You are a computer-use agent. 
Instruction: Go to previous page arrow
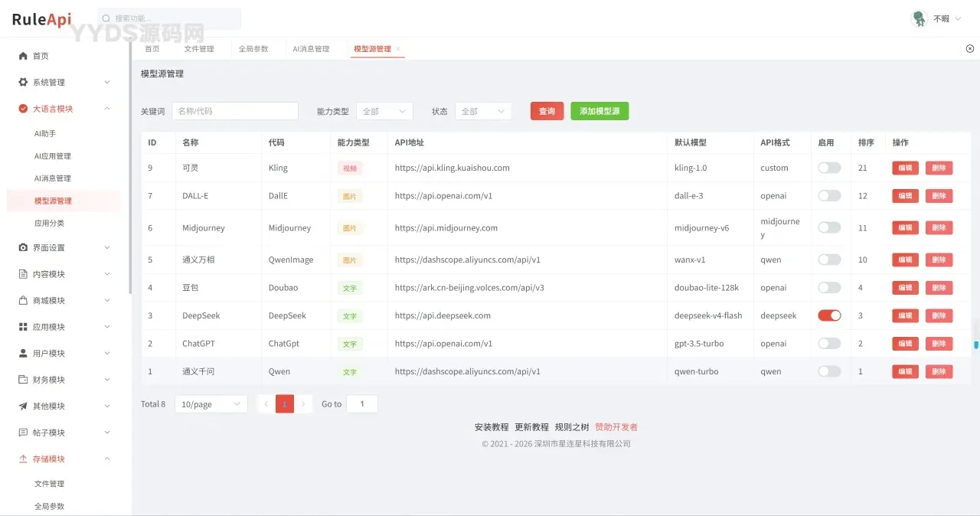point(266,403)
